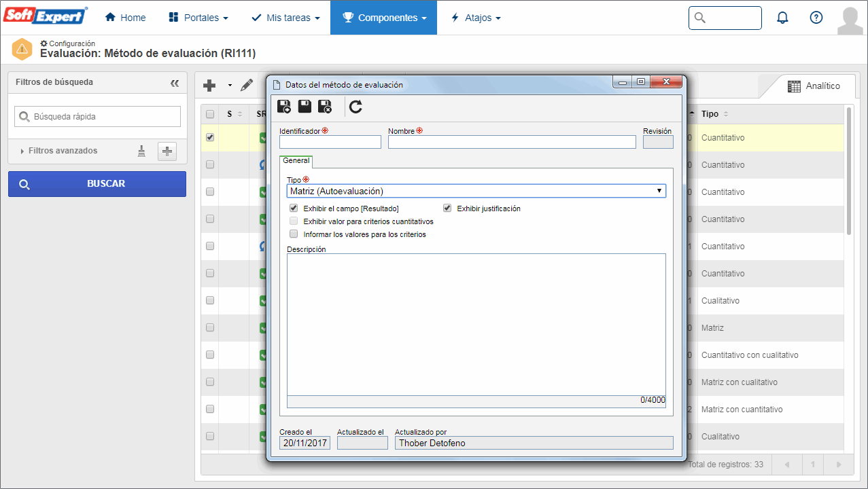Click the Nombre input field
Image resolution: width=868 pixels, height=489 pixels.
coord(512,142)
